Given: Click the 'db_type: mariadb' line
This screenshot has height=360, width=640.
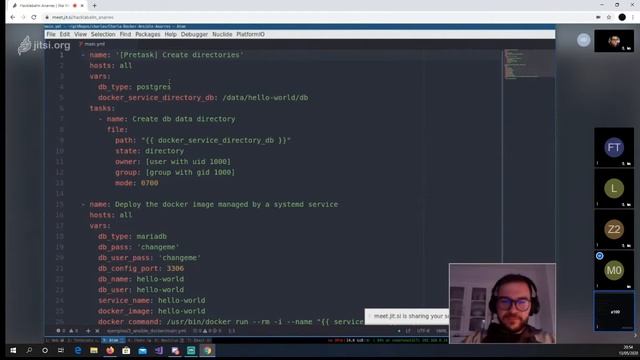Looking at the screenshot, I should click(x=132, y=236).
